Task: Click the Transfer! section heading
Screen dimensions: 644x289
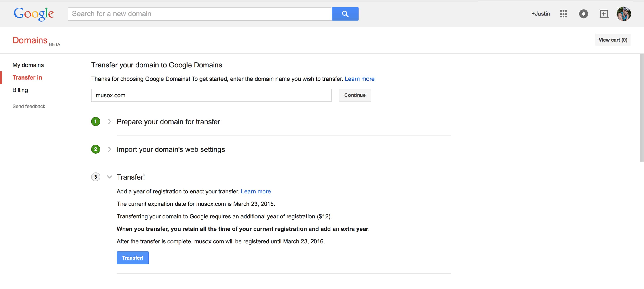Action: click(x=131, y=177)
